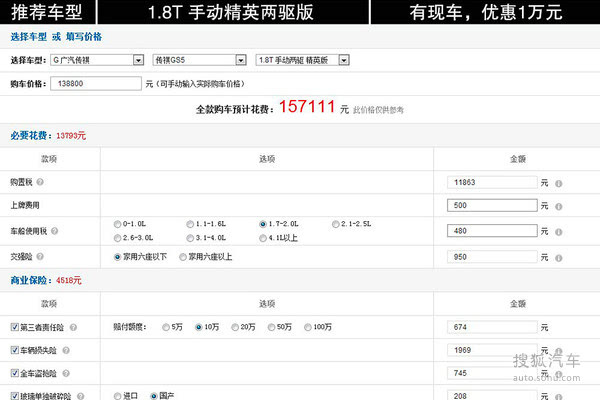
Task: Click the 购车价格 input field showing 138800
Action: click(96, 84)
